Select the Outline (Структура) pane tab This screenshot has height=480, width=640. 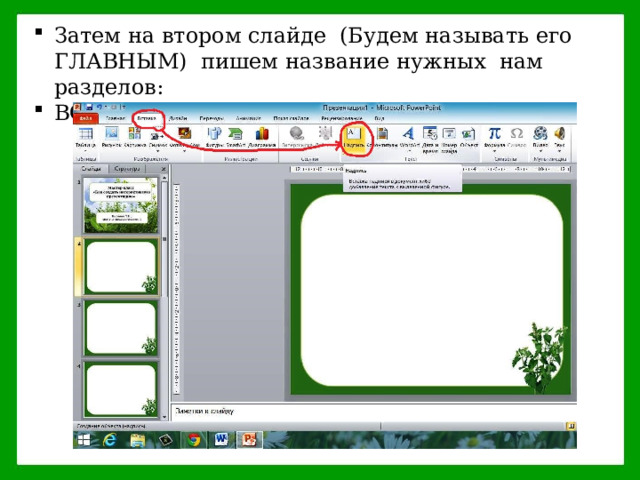pyautogui.click(x=127, y=169)
